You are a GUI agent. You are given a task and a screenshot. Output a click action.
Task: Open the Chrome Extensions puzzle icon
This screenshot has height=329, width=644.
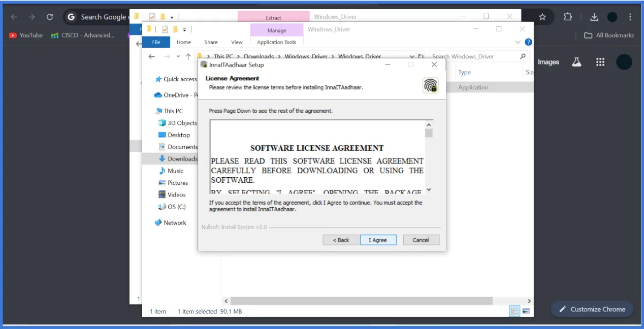(x=568, y=17)
